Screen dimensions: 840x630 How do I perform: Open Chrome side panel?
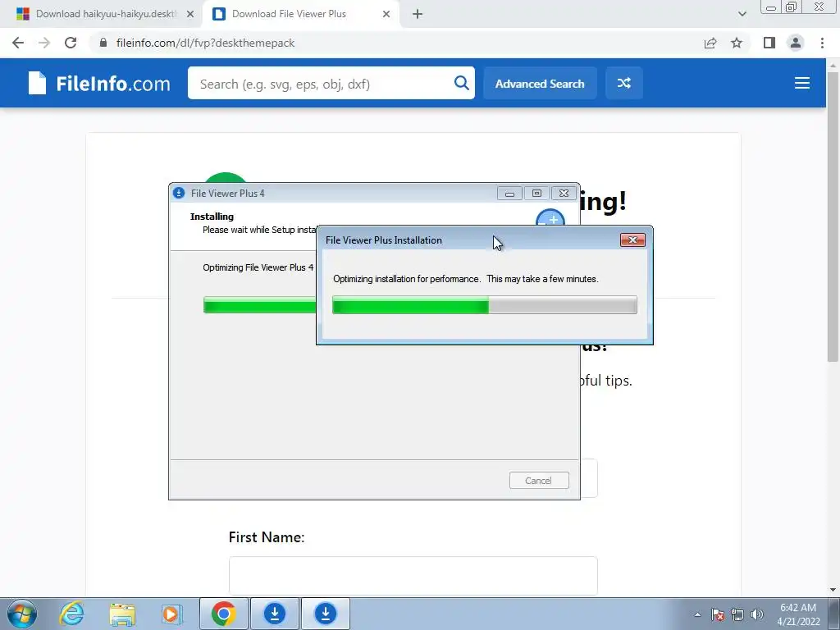(x=769, y=43)
